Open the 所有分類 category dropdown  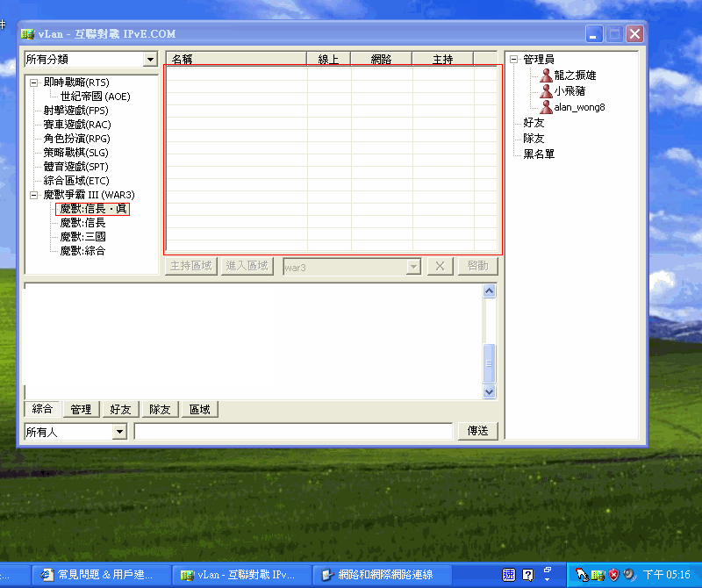150,60
